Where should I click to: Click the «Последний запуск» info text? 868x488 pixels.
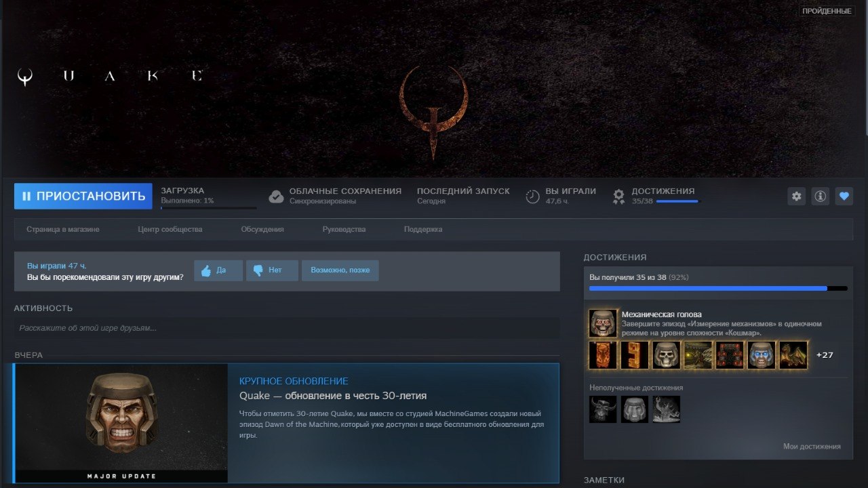click(463, 196)
